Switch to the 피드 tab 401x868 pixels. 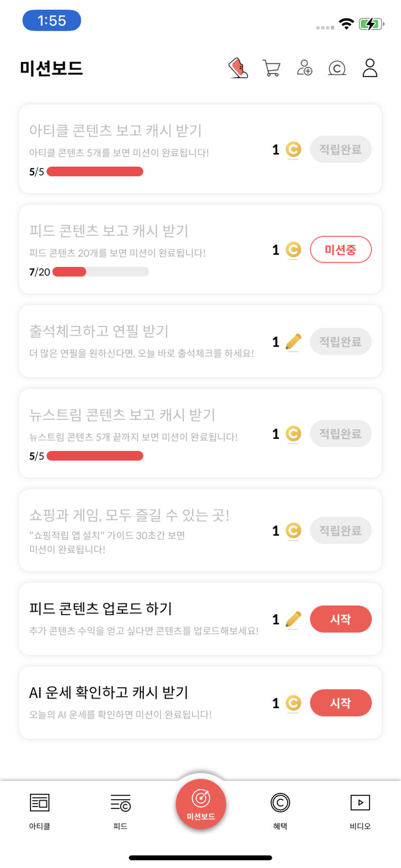[x=120, y=810]
